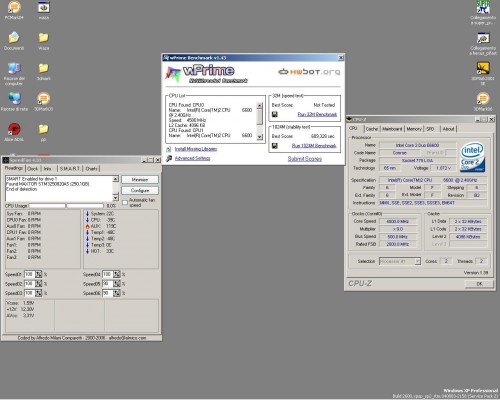This screenshot has width=500, height=400.
Task: Adjust the Speed04 spinner arrows
Action: click(117, 274)
